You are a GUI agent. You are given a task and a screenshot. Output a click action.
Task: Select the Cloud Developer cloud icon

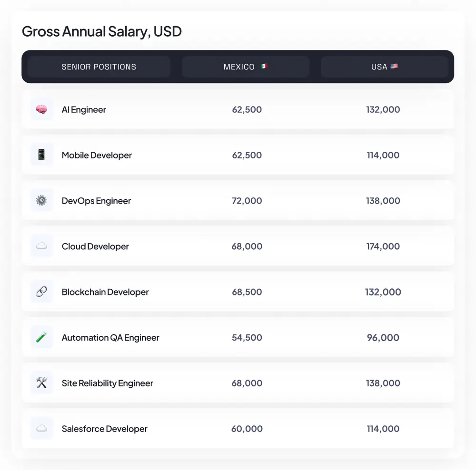41,246
